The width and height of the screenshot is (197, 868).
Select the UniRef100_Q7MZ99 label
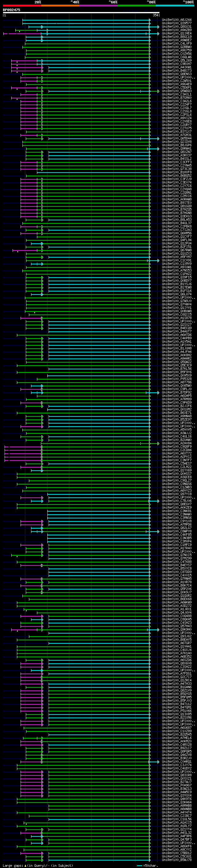(177, 558)
